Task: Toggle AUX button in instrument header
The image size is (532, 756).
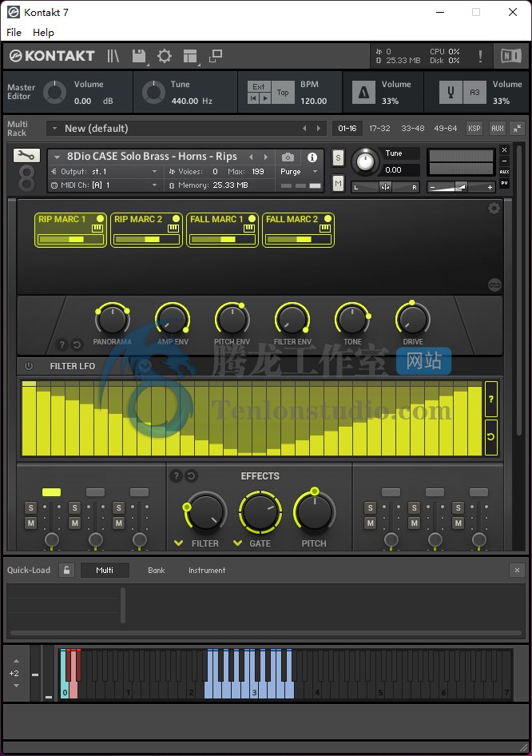Action: pos(504,172)
